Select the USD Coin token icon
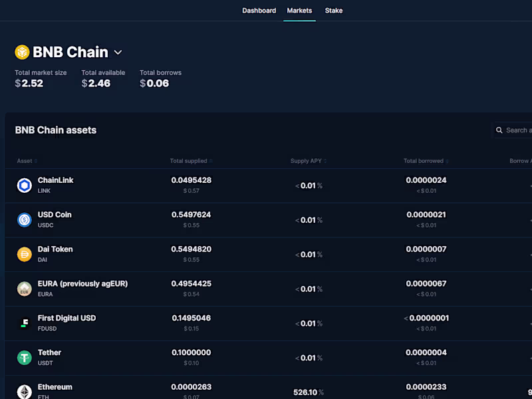The height and width of the screenshot is (399, 532). coord(25,220)
